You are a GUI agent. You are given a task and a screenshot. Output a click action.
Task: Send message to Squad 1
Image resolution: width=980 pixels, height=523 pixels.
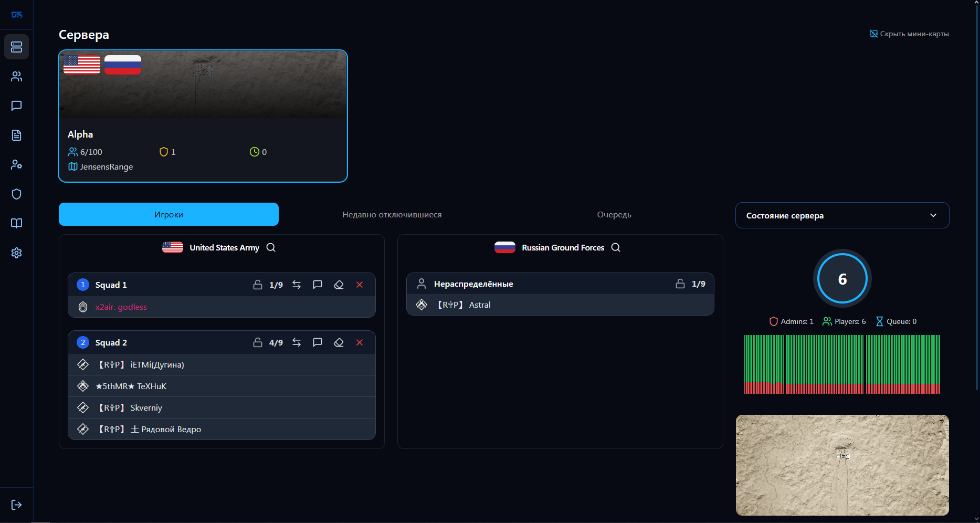tap(318, 285)
